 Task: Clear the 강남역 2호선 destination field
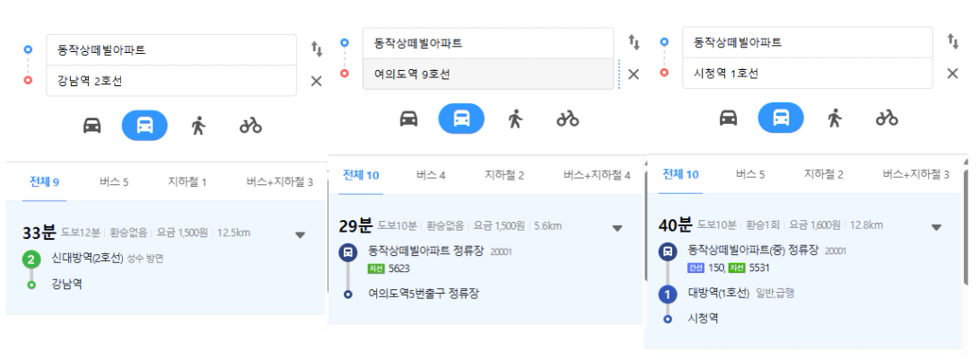[316, 81]
